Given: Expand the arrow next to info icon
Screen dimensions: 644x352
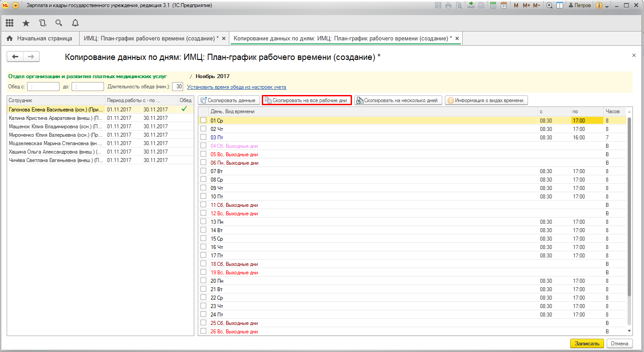Looking at the screenshot, I should pos(608,5).
